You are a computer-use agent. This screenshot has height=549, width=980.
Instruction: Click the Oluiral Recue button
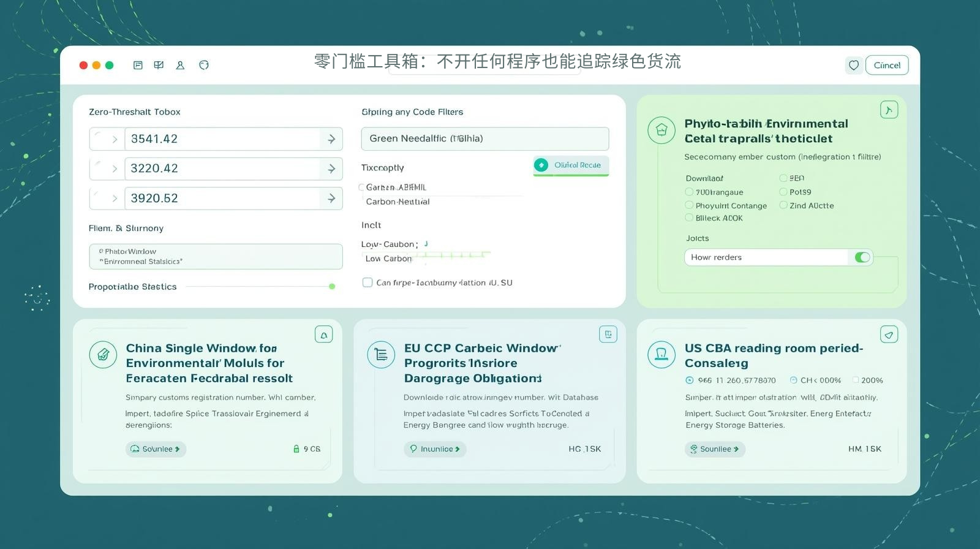571,165
